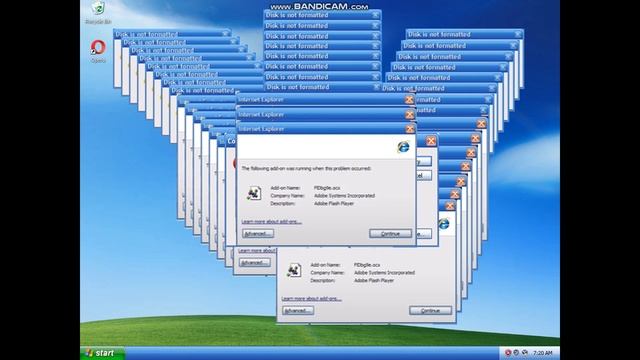Click Continue in the front Internet Explorer dialog

coord(391,233)
